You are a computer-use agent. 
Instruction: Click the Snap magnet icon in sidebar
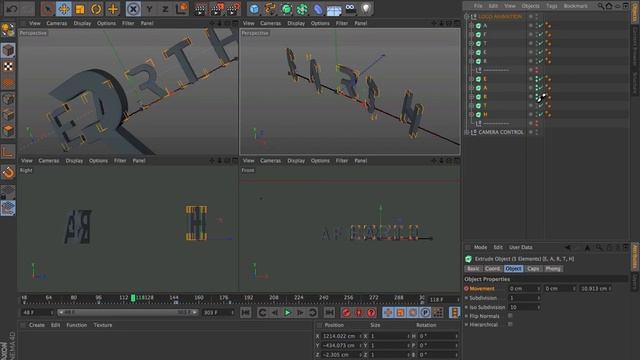(8, 173)
